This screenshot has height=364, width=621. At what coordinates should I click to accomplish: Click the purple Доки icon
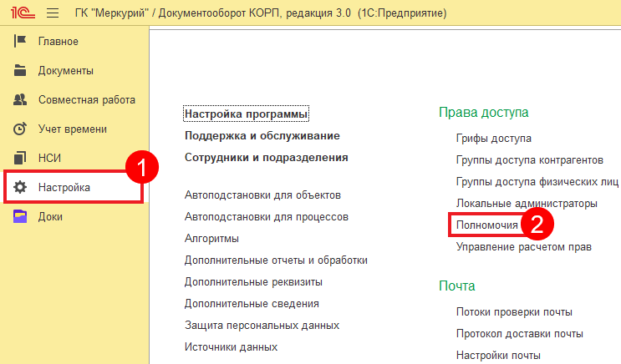click(21, 217)
